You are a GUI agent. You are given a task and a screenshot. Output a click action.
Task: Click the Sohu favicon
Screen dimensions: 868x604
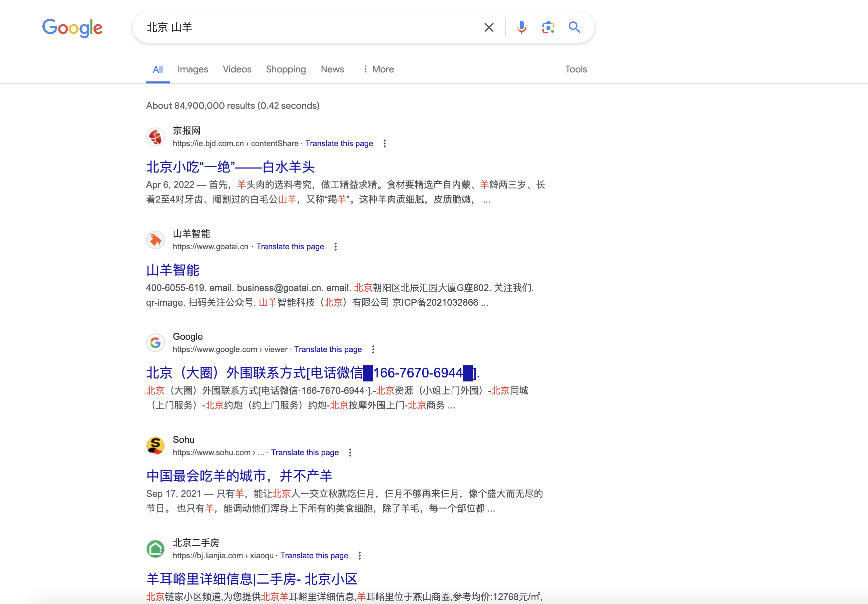click(155, 445)
